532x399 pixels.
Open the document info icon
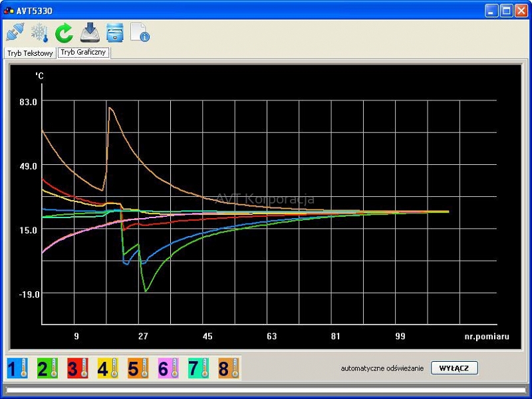click(140, 33)
